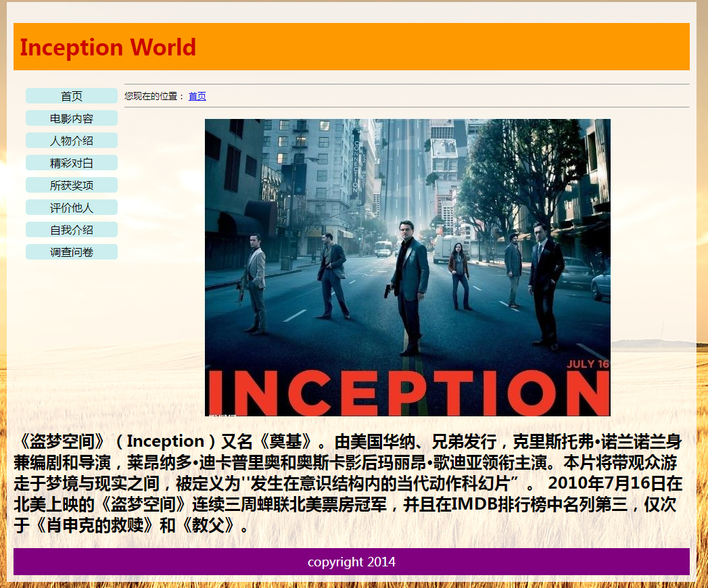Click 评价他人 sidebar button
Image resolution: width=708 pixels, height=588 pixels.
click(72, 207)
